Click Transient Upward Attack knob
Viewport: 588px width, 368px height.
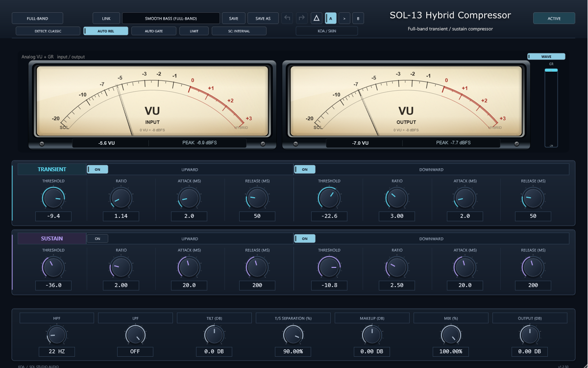(x=189, y=198)
